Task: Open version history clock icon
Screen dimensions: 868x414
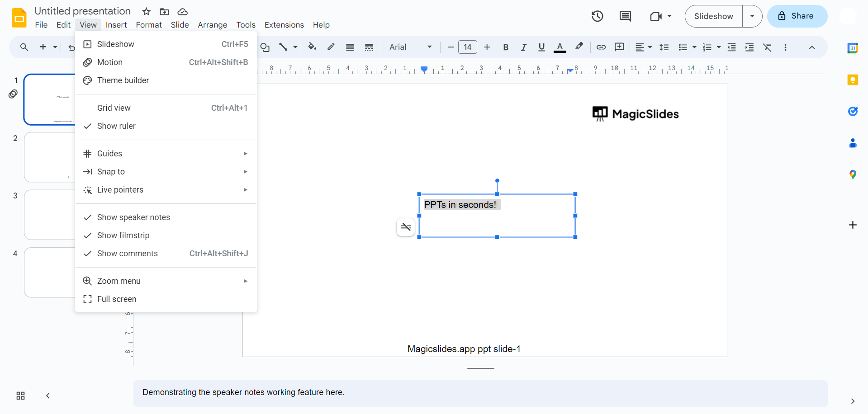Action: [x=598, y=16]
